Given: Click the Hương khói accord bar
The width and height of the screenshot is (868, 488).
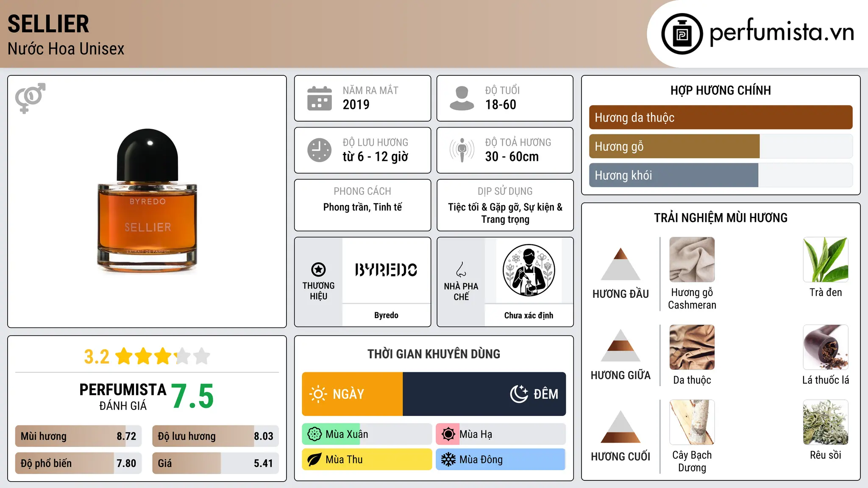Looking at the screenshot, I should [721, 175].
